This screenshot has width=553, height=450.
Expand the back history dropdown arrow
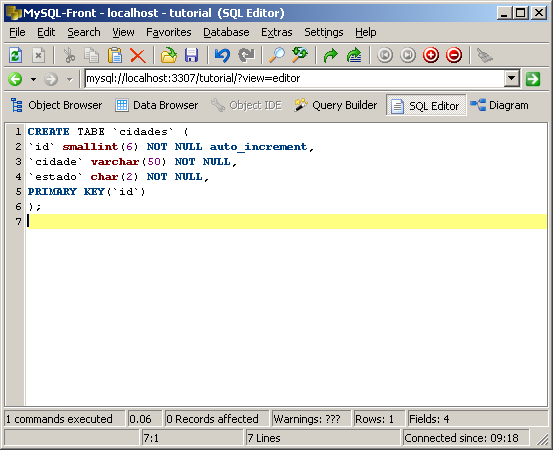[x=33, y=79]
